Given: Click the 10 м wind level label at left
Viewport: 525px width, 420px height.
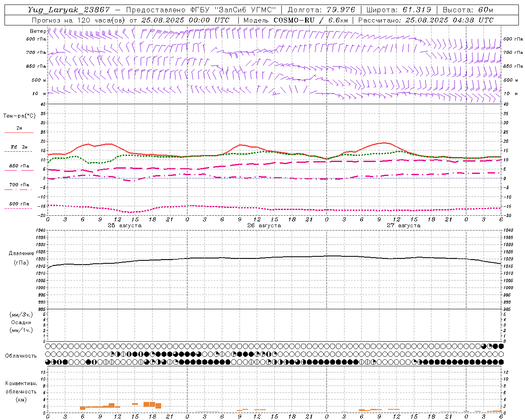Looking at the screenshot, I should 39,94.
